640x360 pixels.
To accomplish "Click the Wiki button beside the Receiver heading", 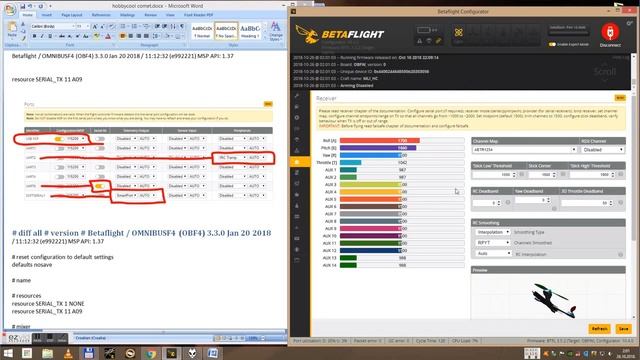I will 620,98.
